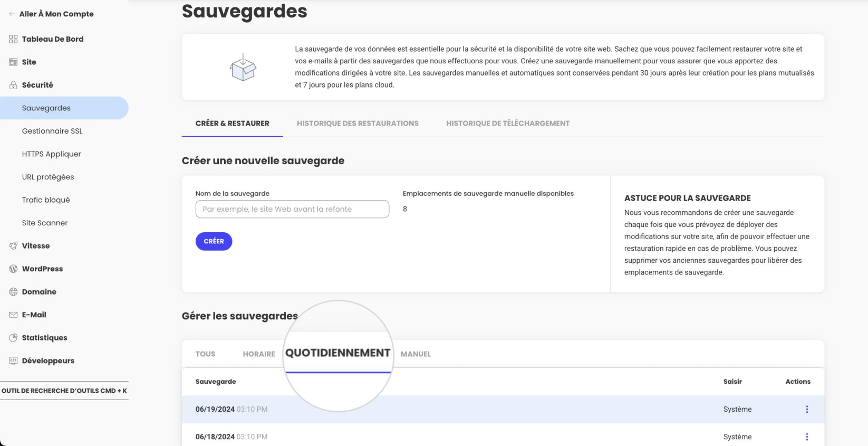Screen dimensions: 868x446
Task: Select the Créer & Restaurer tab
Action: (233, 124)
